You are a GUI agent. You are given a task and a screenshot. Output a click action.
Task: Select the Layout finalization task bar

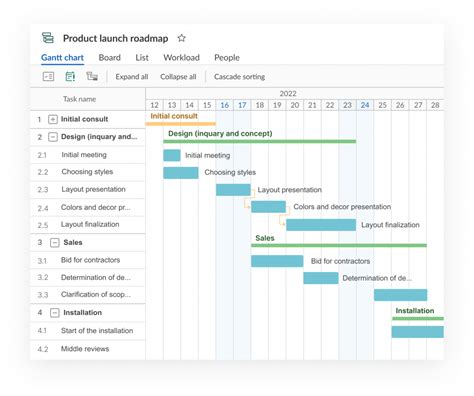click(x=321, y=225)
